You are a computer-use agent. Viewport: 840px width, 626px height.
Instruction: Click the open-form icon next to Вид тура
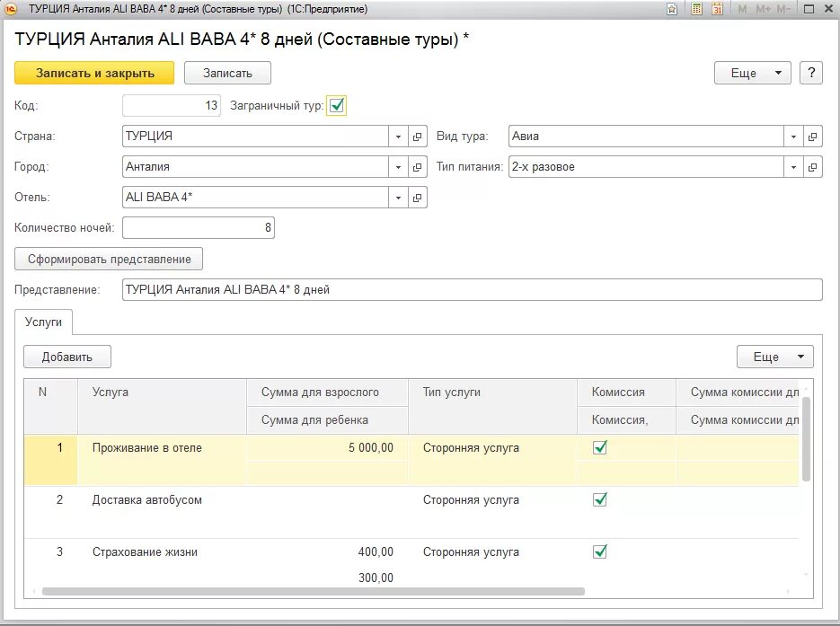pos(812,137)
